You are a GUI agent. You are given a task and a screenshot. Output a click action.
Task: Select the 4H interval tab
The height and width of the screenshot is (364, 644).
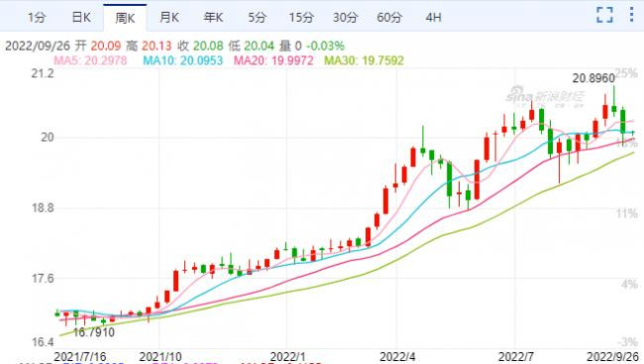pos(433,17)
